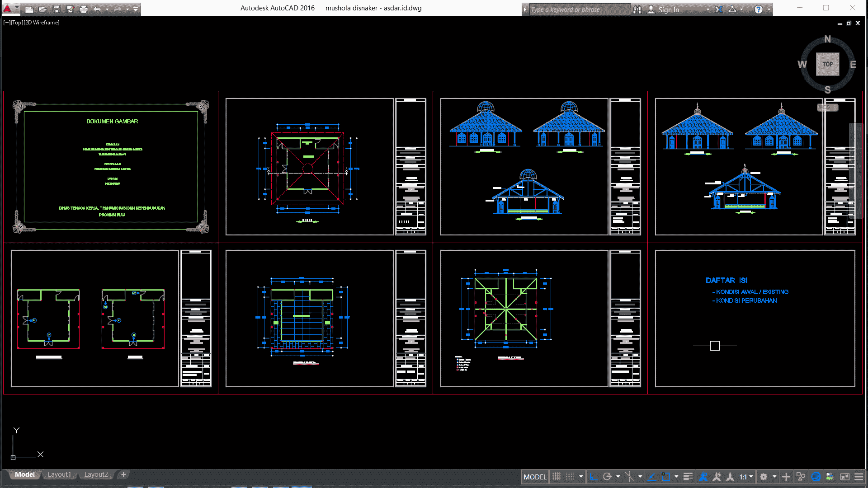Click the binoculars search icon
This screenshot has height=488, width=868.
(637, 9)
